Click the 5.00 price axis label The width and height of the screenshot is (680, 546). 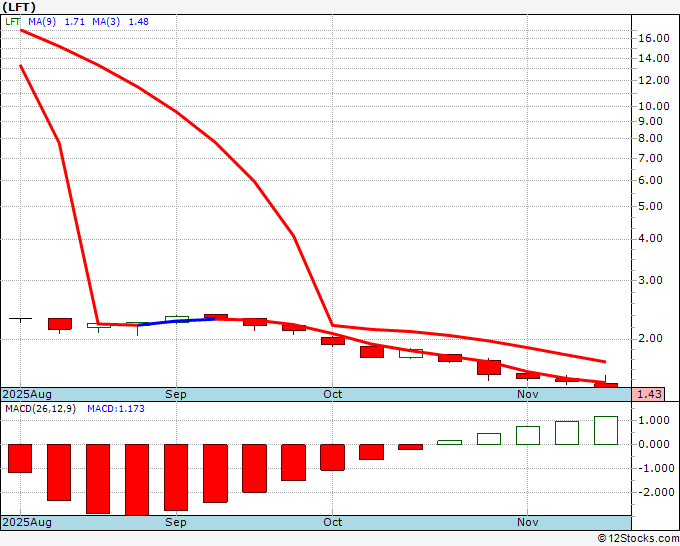(651, 206)
